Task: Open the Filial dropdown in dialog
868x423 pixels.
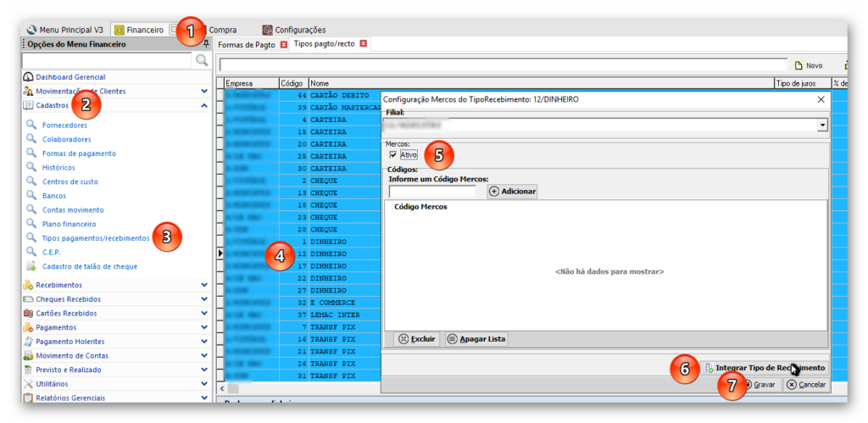Action: point(822,125)
